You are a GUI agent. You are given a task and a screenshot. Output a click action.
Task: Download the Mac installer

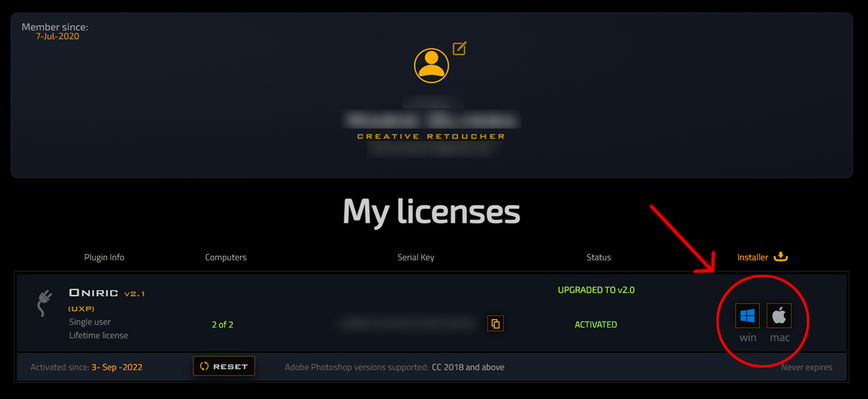(x=779, y=316)
